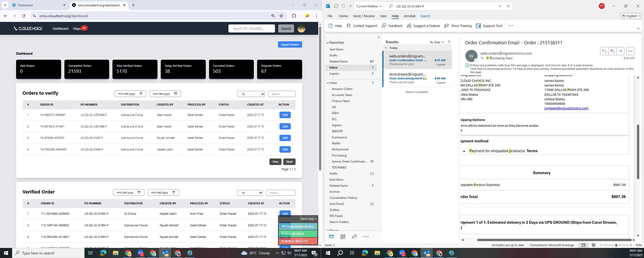
Task: Open a new Chrome tab with plus
Action: click(x=133, y=5)
